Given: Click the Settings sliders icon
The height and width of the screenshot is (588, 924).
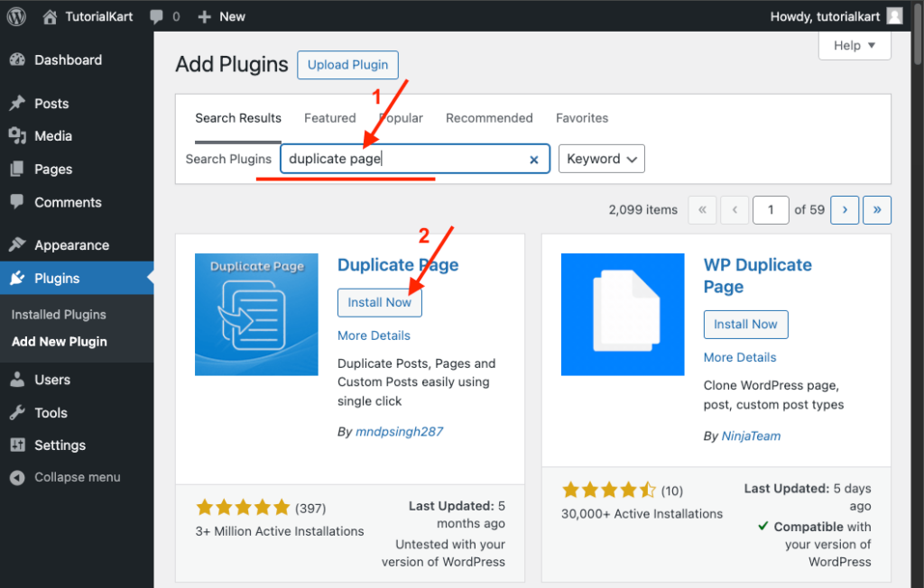Looking at the screenshot, I should (18, 445).
